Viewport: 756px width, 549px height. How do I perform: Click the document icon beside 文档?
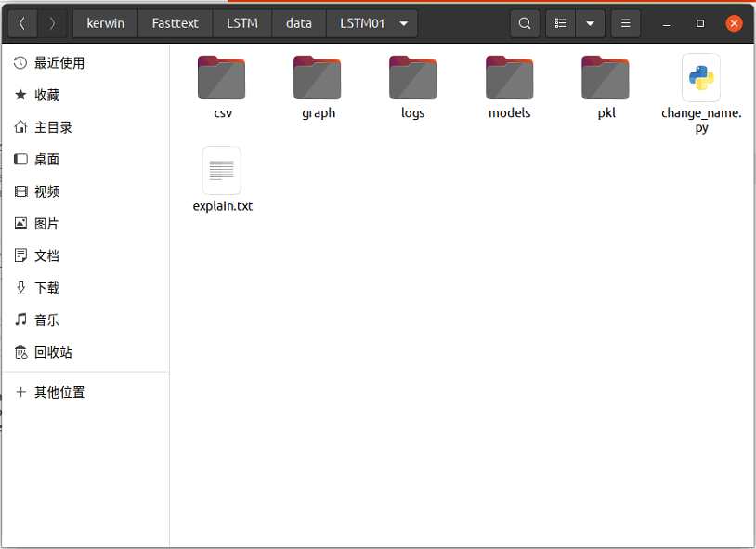pos(20,255)
